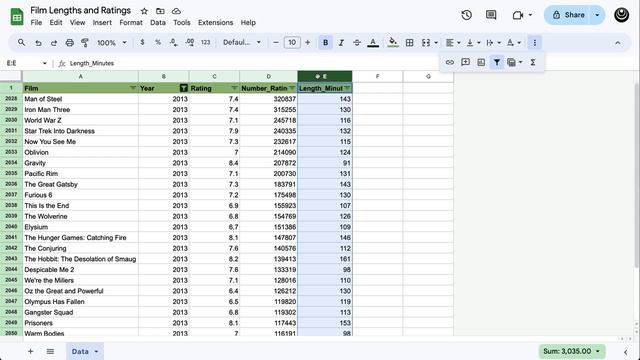Open the zoom 100% dropdown
Viewport: 640px width, 360px height.
tap(111, 42)
